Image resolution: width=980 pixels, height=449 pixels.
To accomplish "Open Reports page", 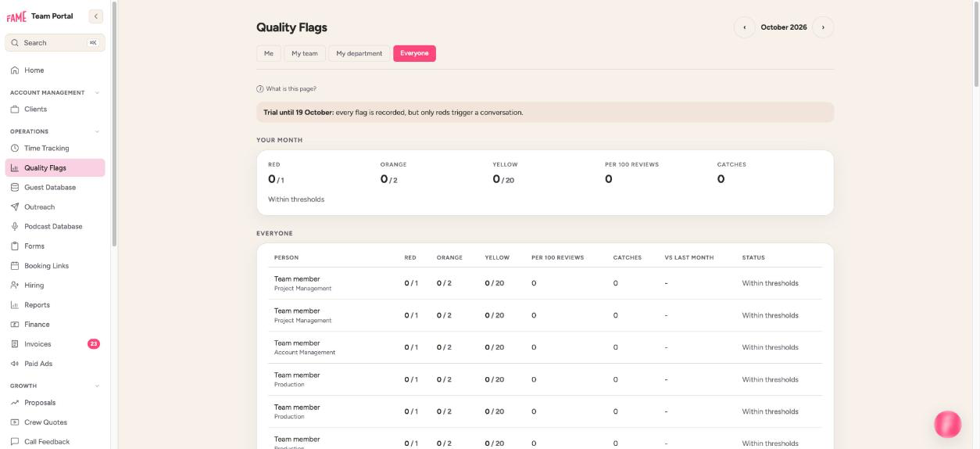I will pos(55,305).
